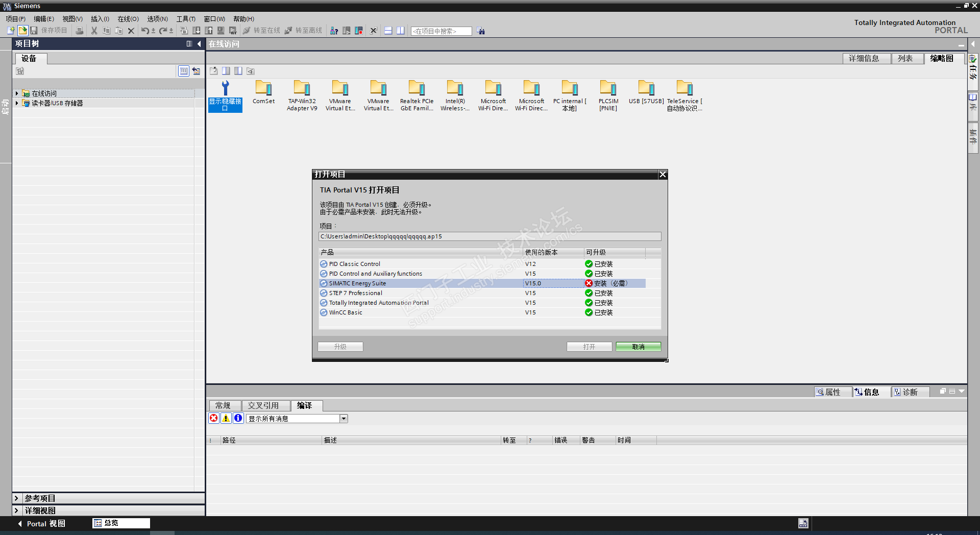Image resolution: width=980 pixels, height=535 pixels.
Task: Click 转至在线 toolbar button
Action: (261, 31)
